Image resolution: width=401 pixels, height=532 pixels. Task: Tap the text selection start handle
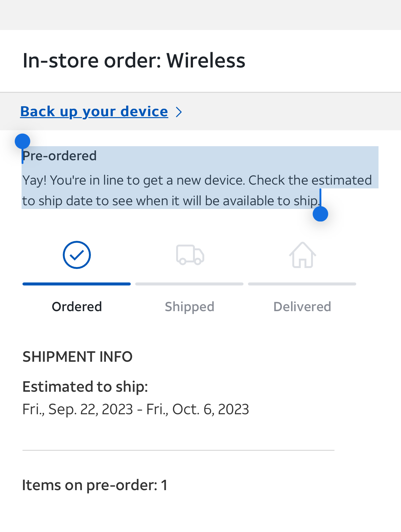(x=22, y=142)
